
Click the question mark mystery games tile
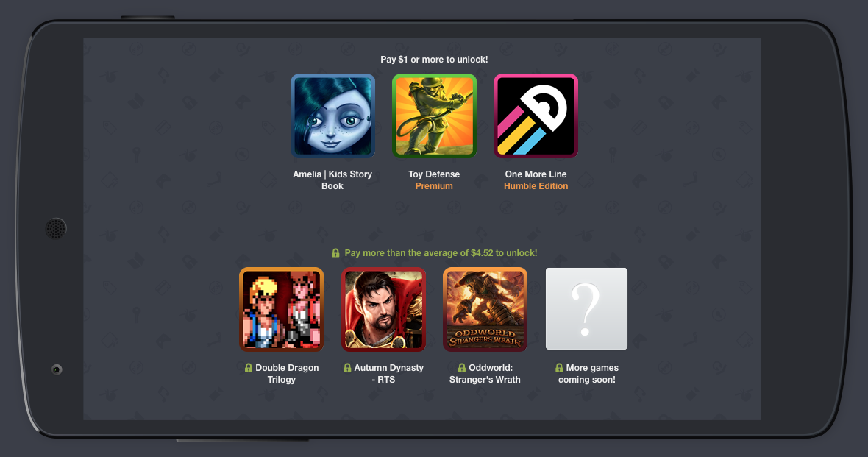click(x=587, y=308)
